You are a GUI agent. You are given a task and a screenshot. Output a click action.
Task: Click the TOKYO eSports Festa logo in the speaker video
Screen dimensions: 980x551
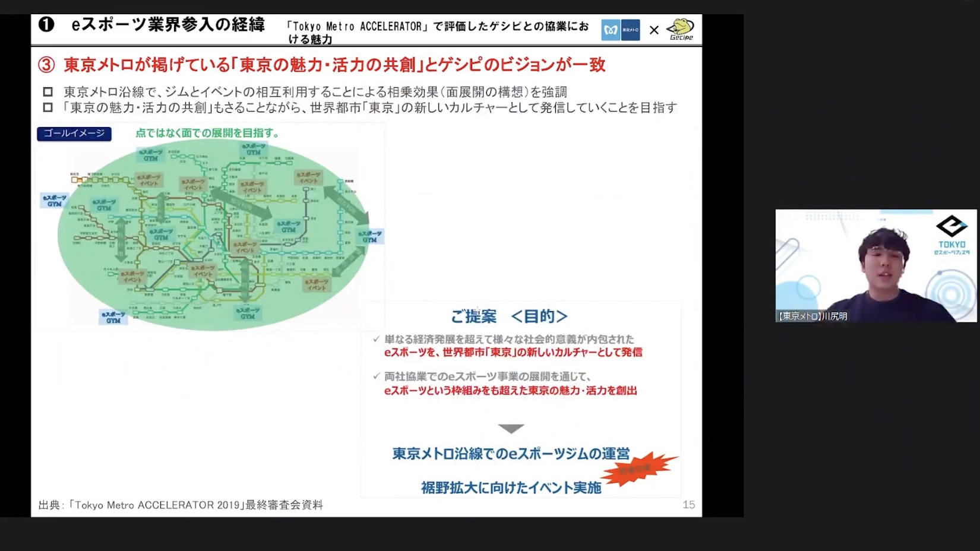(x=951, y=236)
